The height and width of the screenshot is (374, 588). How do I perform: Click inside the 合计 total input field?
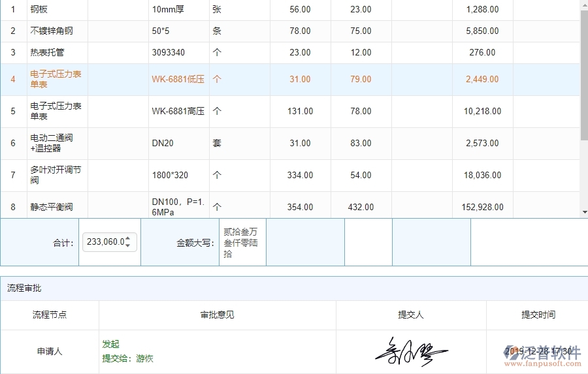(x=105, y=242)
